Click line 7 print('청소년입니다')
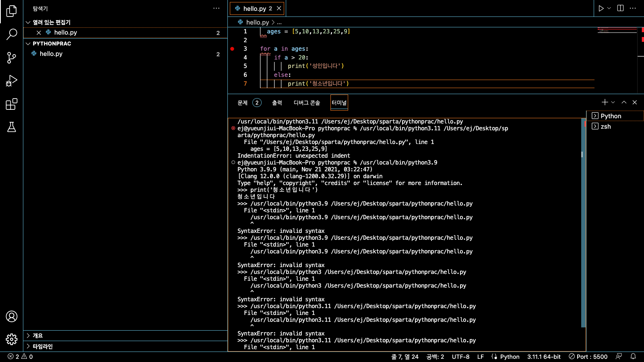 (318, 84)
